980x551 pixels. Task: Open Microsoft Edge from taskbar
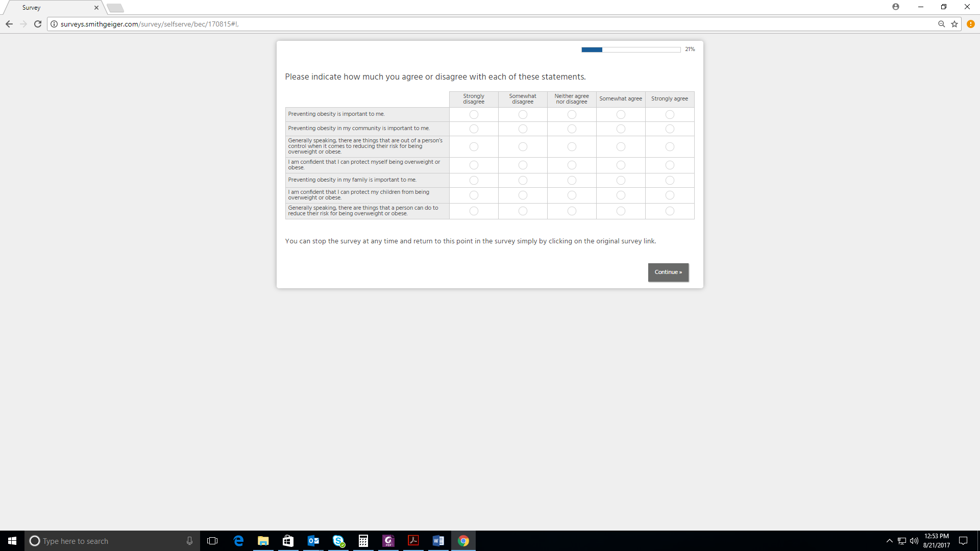pyautogui.click(x=238, y=541)
